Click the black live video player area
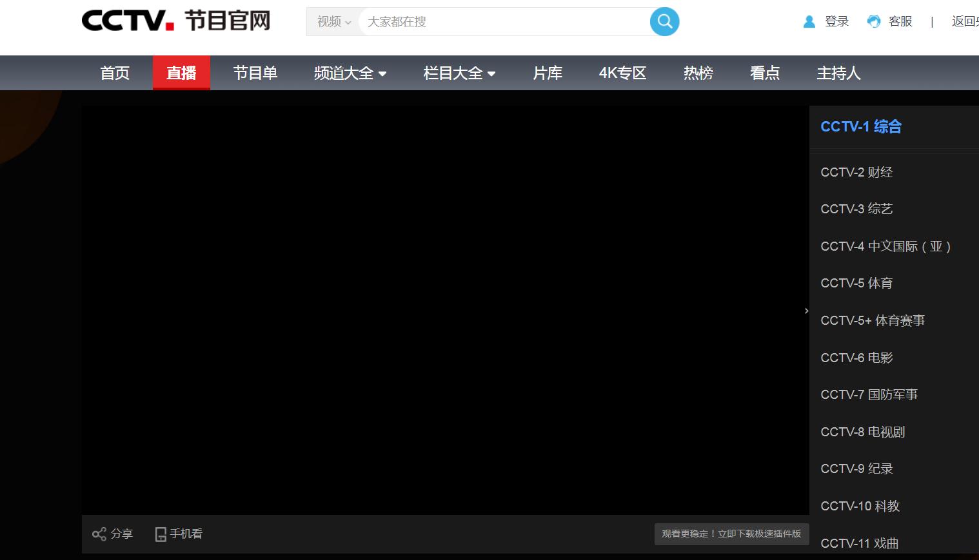 (445, 310)
